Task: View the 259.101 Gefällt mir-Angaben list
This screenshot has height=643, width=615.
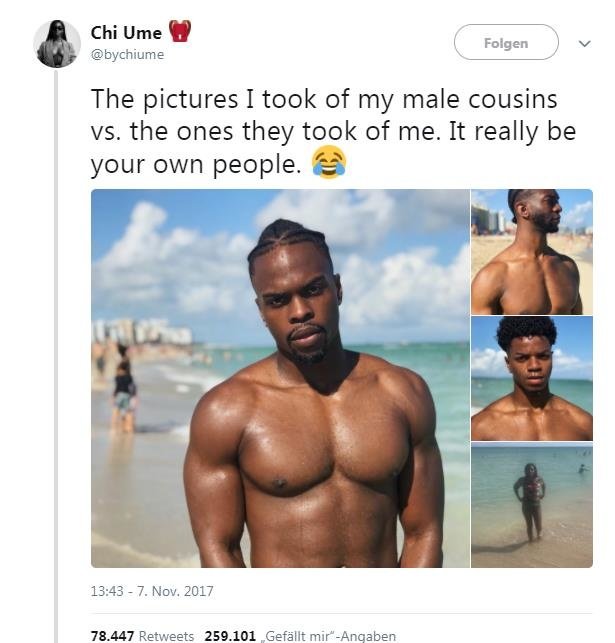Action: point(300,636)
